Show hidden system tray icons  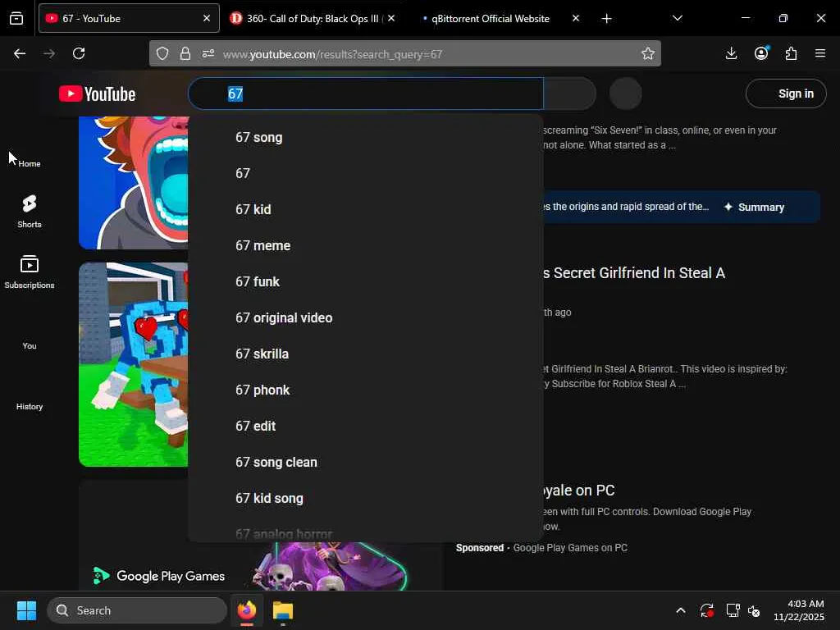click(680, 610)
